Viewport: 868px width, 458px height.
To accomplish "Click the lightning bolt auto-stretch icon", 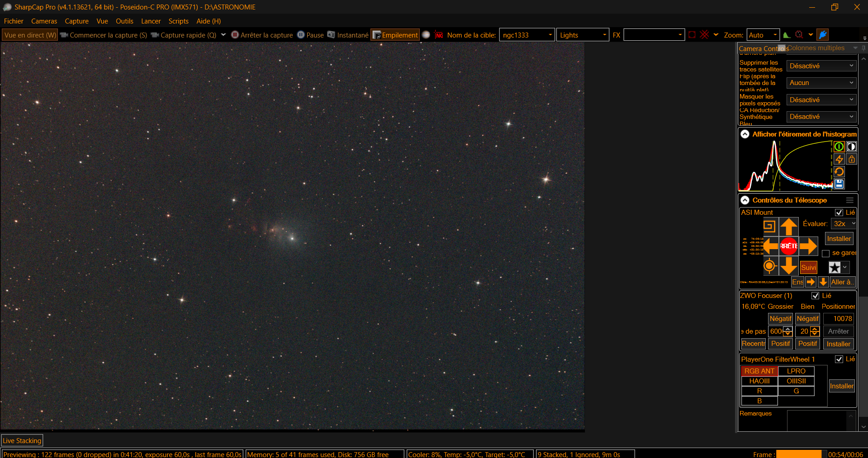I will point(839,159).
